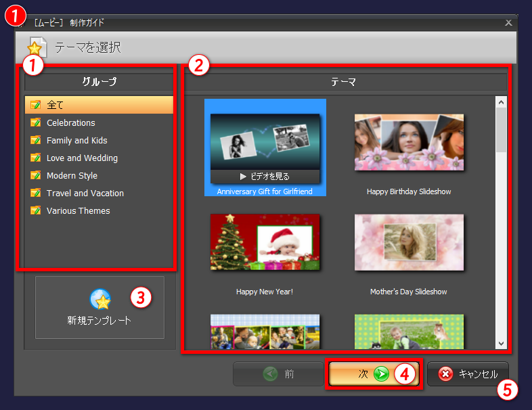Image resolution: width=532 pixels, height=410 pixels.
Task: Select Mother's Day Slideshow theme thumbnail
Action: (409, 242)
